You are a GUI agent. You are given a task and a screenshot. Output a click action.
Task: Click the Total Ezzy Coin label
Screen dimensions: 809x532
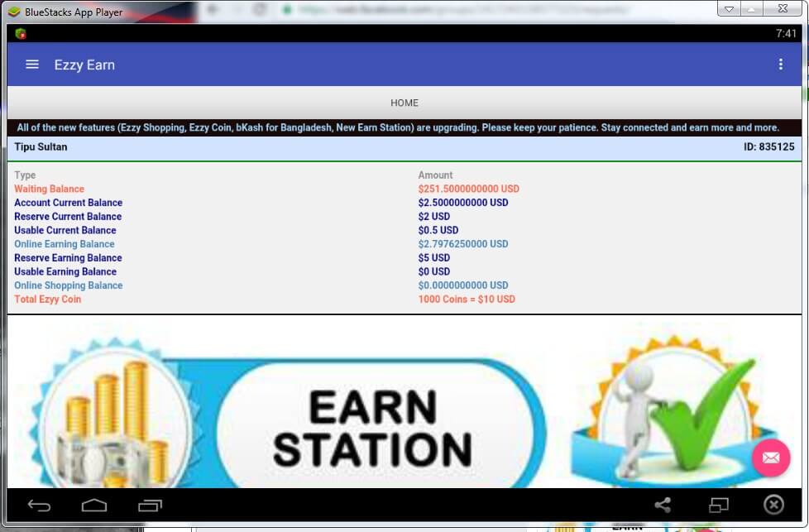pos(48,300)
